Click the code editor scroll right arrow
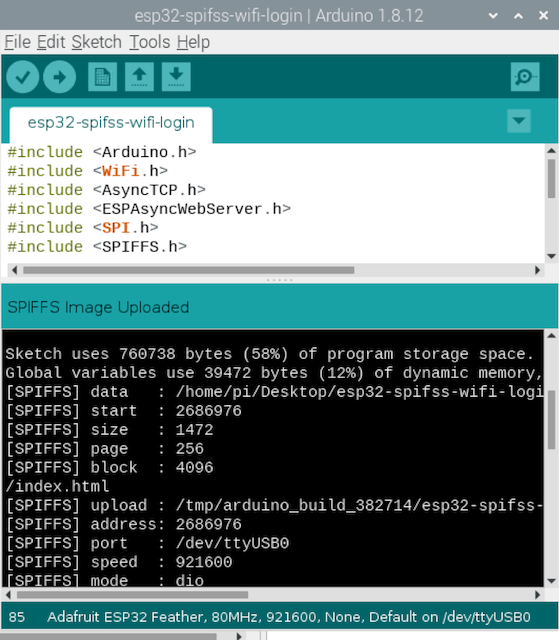 pyautogui.click(x=537, y=270)
